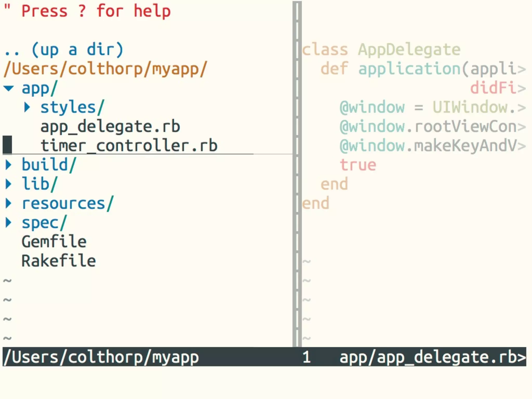This screenshot has width=532, height=399.
Task: Open the Rakefile entry
Action: point(59,261)
